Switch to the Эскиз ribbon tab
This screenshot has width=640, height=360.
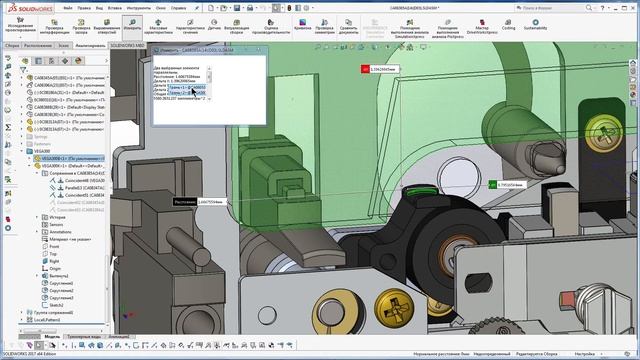(64, 45)
